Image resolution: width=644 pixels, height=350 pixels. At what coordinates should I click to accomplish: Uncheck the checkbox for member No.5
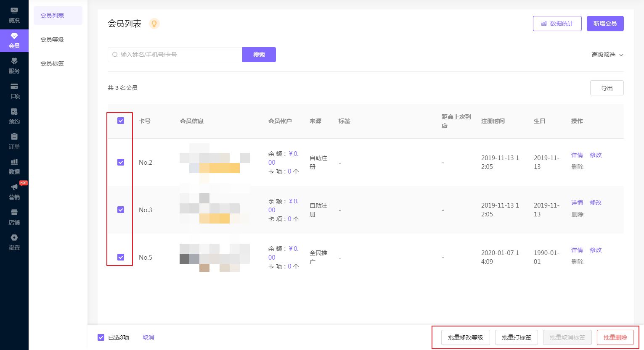121,257
